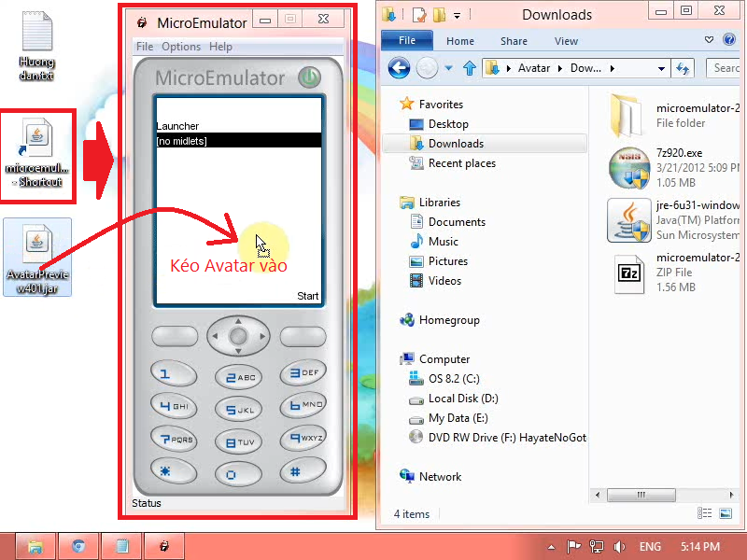The height and width of the screenshot is (560, 747).
Task: Click the 0 keypad key
Action: point(239,475)
